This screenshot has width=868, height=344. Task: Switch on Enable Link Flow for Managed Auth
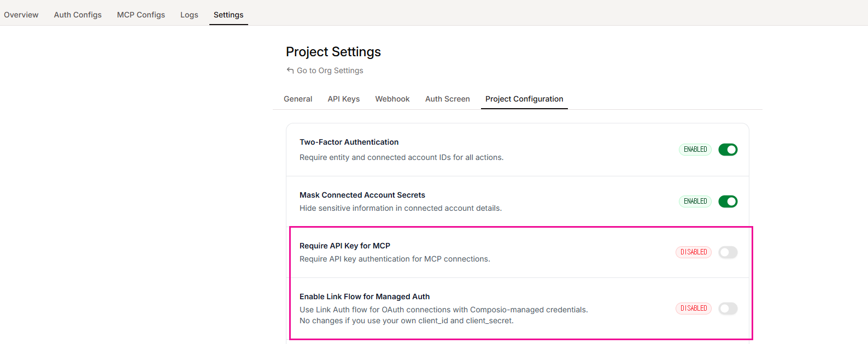728,309
